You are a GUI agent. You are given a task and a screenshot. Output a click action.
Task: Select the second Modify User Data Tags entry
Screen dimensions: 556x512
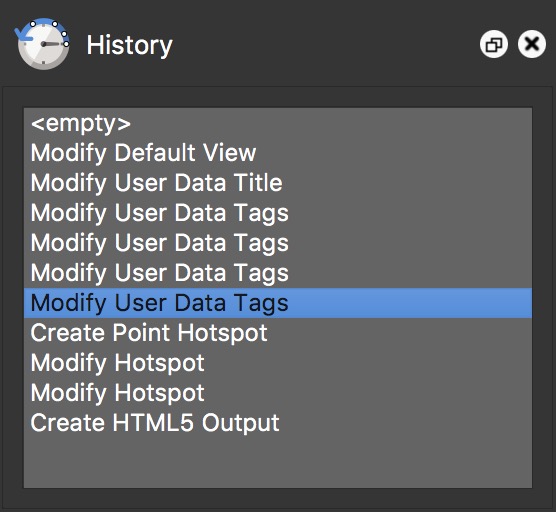tap(278, 243)
